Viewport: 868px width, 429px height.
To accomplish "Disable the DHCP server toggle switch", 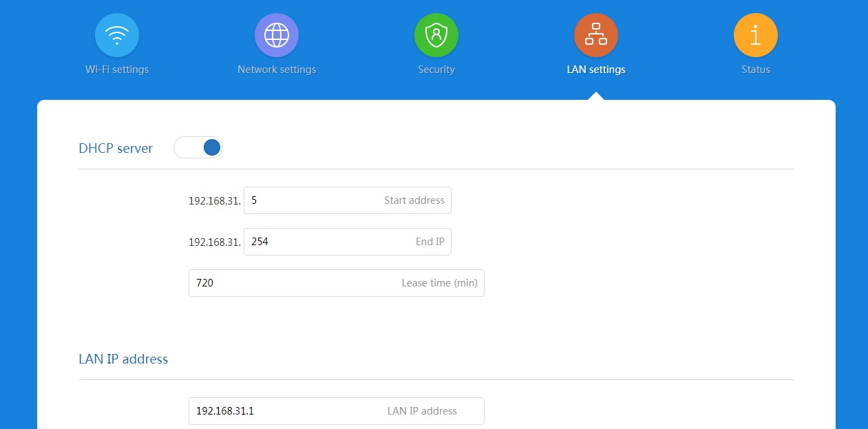I will point(198,147).
